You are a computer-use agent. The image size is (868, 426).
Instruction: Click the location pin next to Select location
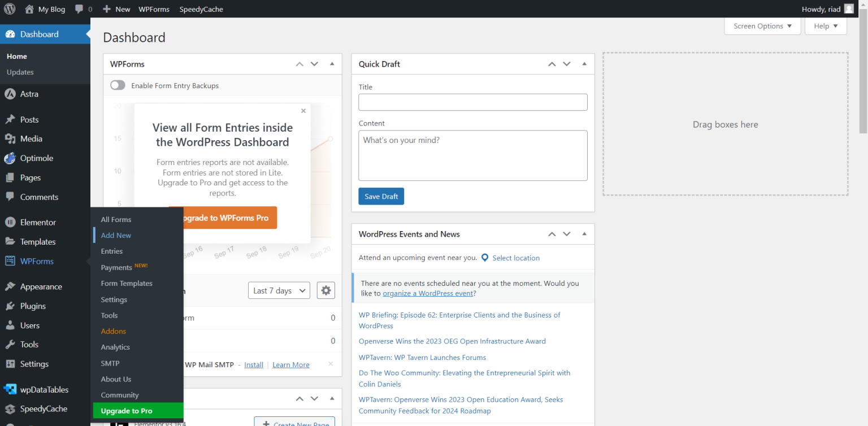[x=485, y=258]
